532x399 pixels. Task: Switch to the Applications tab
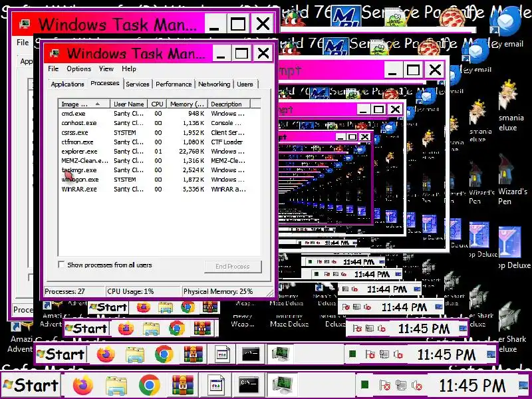click(68, 84)
